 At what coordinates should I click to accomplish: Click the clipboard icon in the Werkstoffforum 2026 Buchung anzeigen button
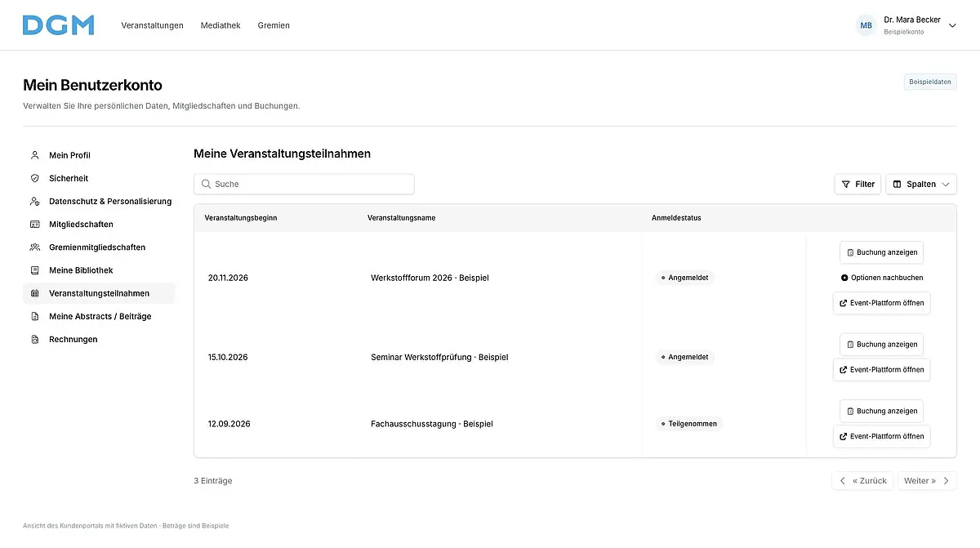click(x=850, y=252)
